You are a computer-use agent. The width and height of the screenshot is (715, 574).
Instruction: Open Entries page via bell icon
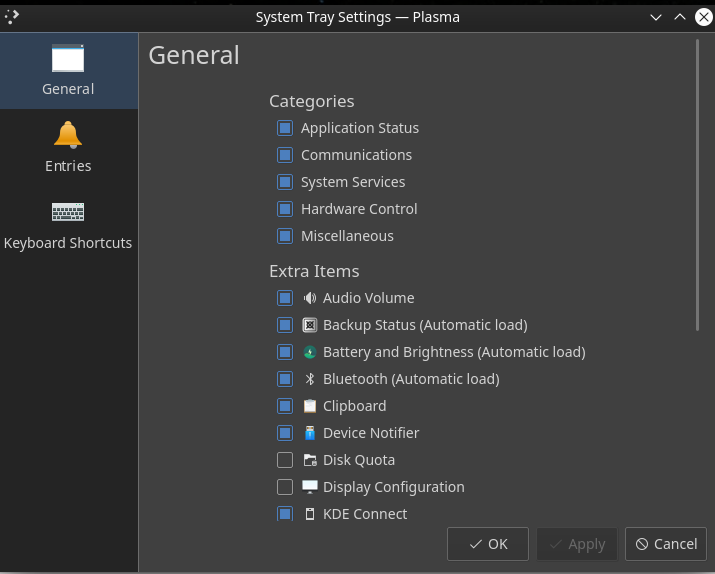tap(68, 135)
